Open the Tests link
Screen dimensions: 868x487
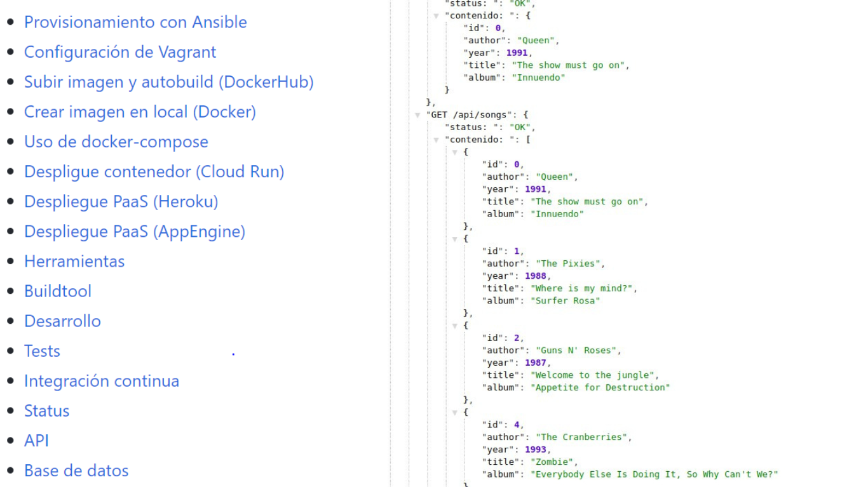(x=42, y=350)
